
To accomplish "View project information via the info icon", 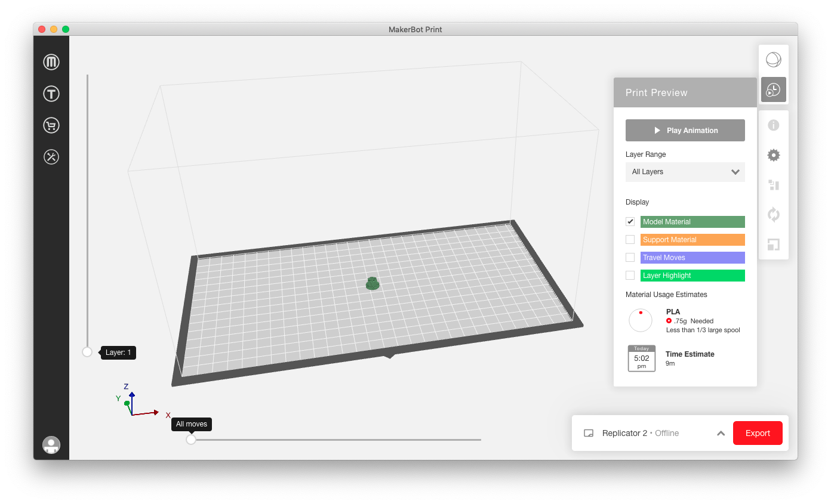I will (773, 125).
